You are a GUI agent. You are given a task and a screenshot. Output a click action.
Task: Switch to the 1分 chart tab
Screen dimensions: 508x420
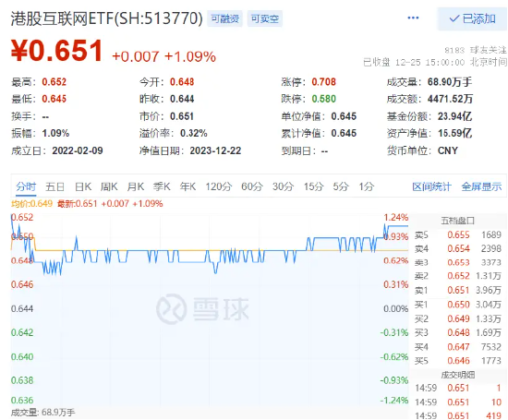pyautogui.click(x=367, y=186)
